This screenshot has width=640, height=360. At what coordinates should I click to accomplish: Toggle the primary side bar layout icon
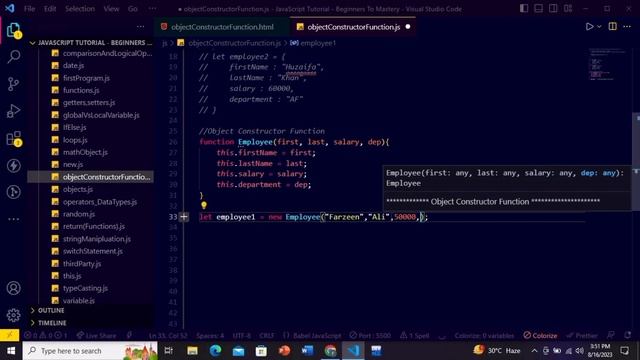click(524, 9)
